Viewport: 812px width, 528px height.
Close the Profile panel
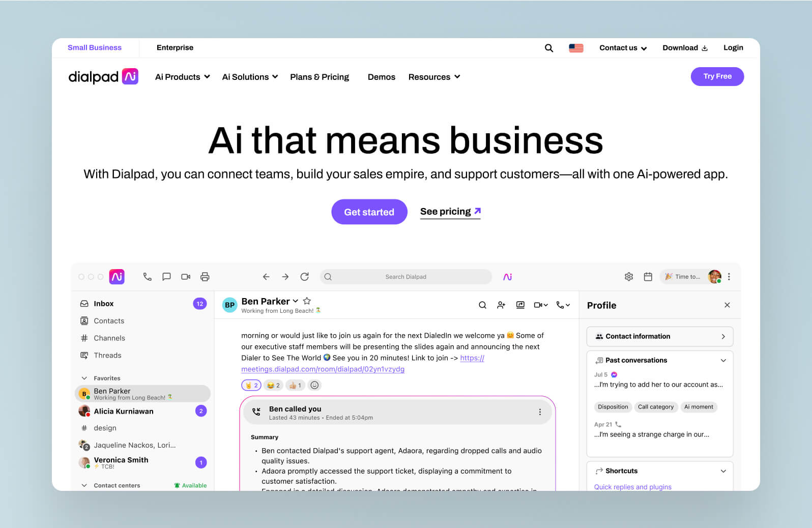coord(727,305)
